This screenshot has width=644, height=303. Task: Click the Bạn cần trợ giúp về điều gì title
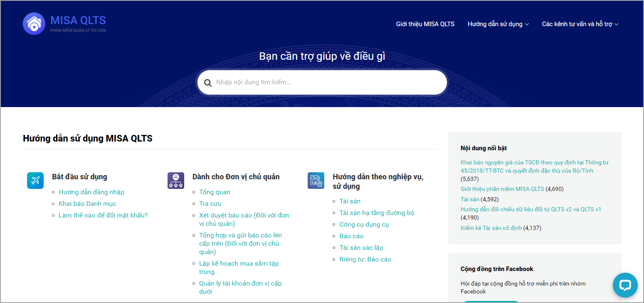(x=322, y=56)
